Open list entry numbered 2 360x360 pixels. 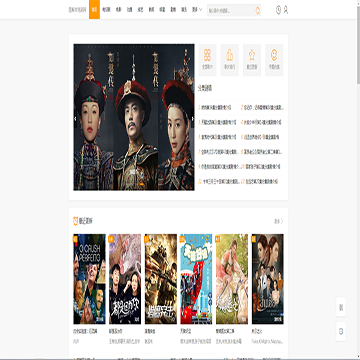[x=262, y=108]
